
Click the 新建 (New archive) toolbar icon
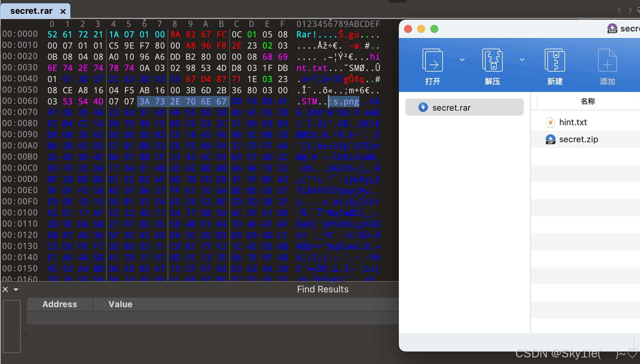(x=555, y=60)
